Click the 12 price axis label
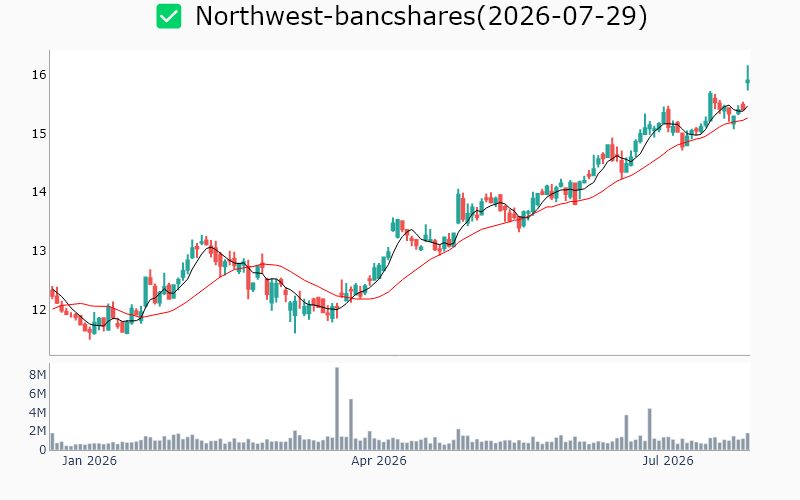 [39, 310]
